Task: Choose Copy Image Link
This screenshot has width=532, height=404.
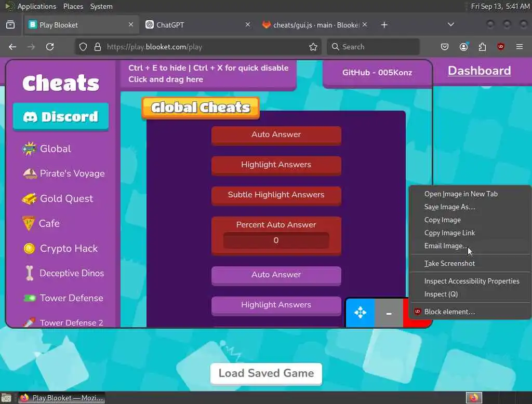Action: coord(470,233)
